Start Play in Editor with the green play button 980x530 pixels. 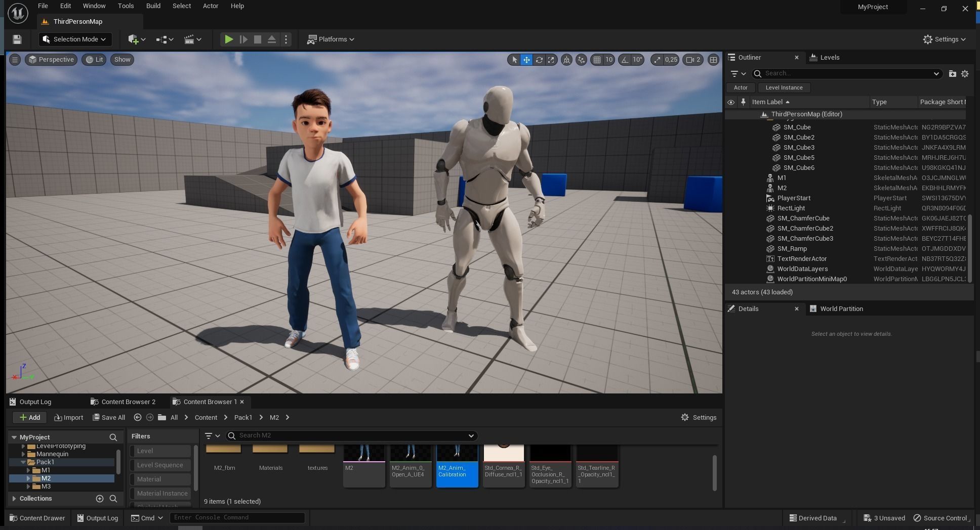tap(229, 39)
